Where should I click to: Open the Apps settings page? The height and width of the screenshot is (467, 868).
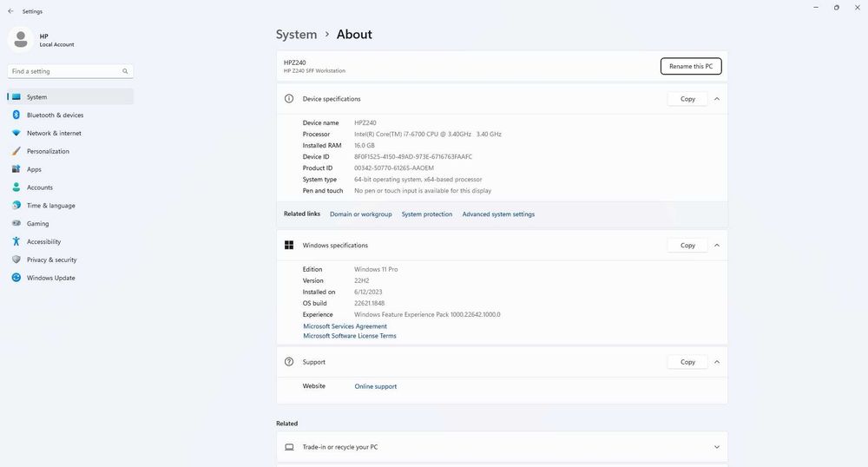[x=35, y=169]
